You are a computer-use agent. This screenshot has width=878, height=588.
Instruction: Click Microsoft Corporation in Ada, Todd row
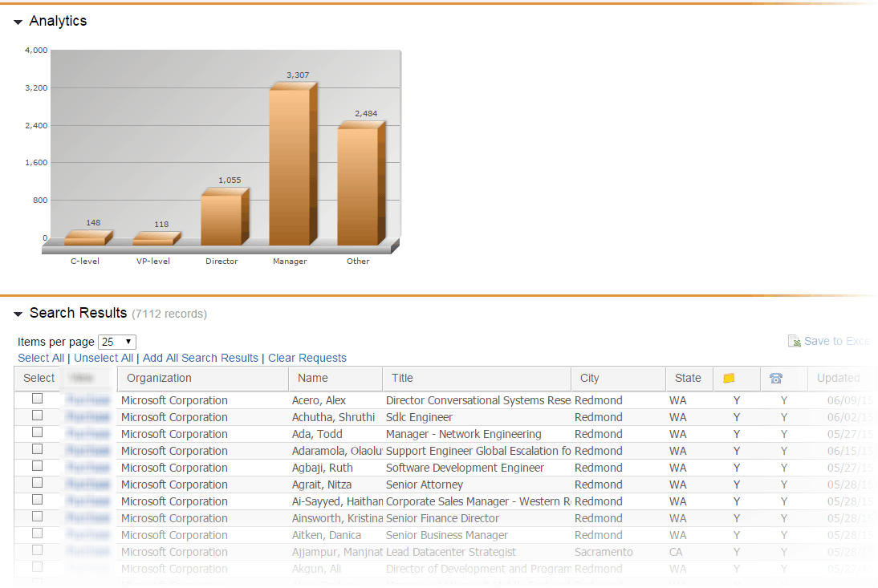tap(174, 434)
